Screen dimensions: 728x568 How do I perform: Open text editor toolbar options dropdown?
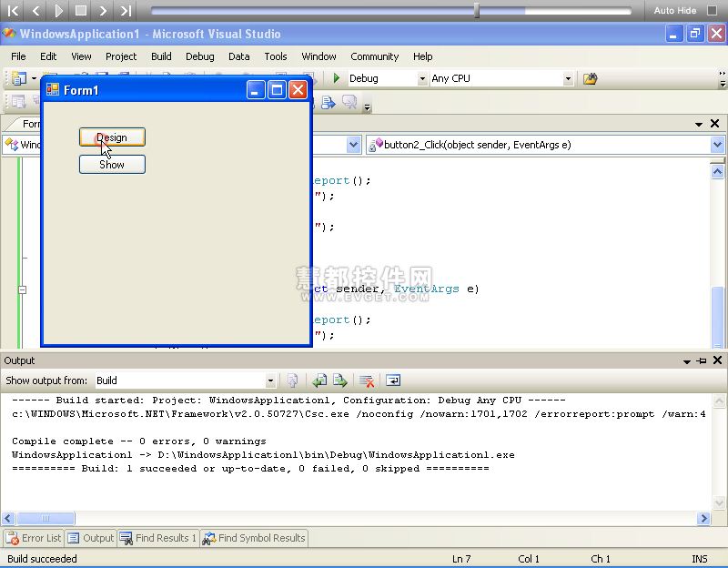point(368,107)
